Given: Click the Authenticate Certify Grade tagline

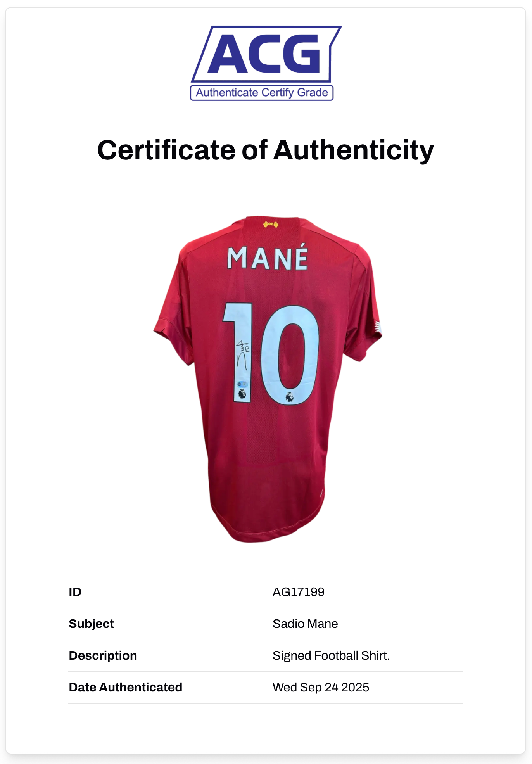Looking at the screenshot, I should coord(262,93).
